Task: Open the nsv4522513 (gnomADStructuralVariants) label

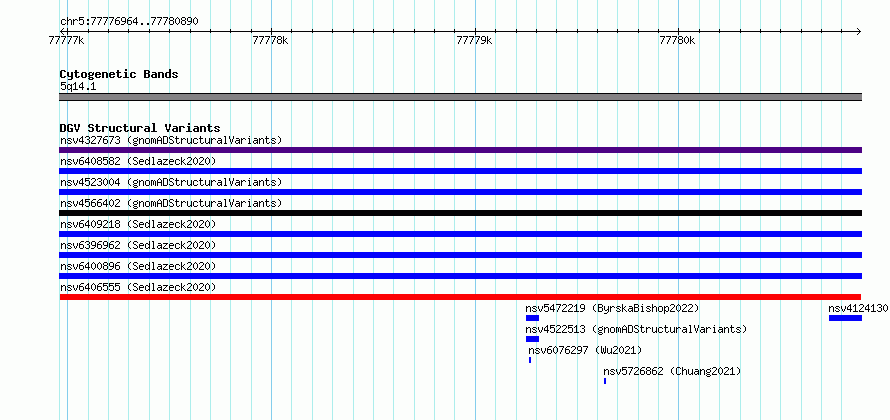Action: (636, 329)
